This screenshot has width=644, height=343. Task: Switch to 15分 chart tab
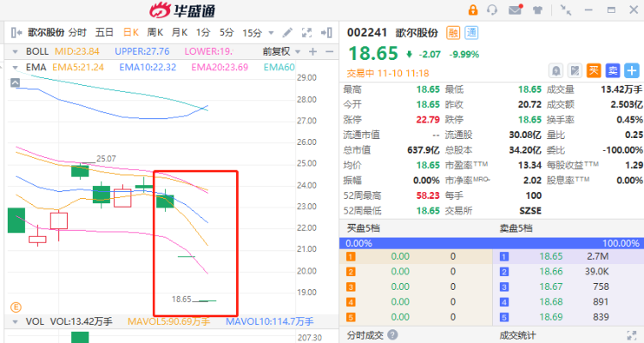(x=252, y=33)
